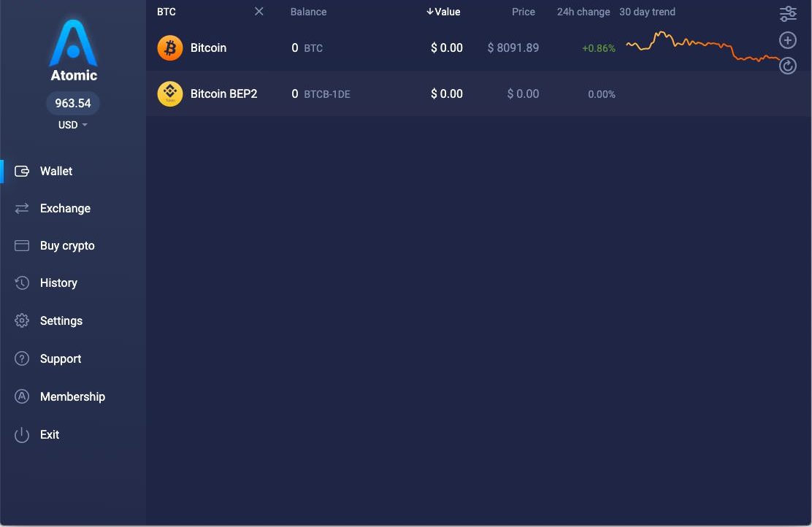Click the 30 day trend column header
Viewport: 812px width, 527px height.
(x=647, y=12)
